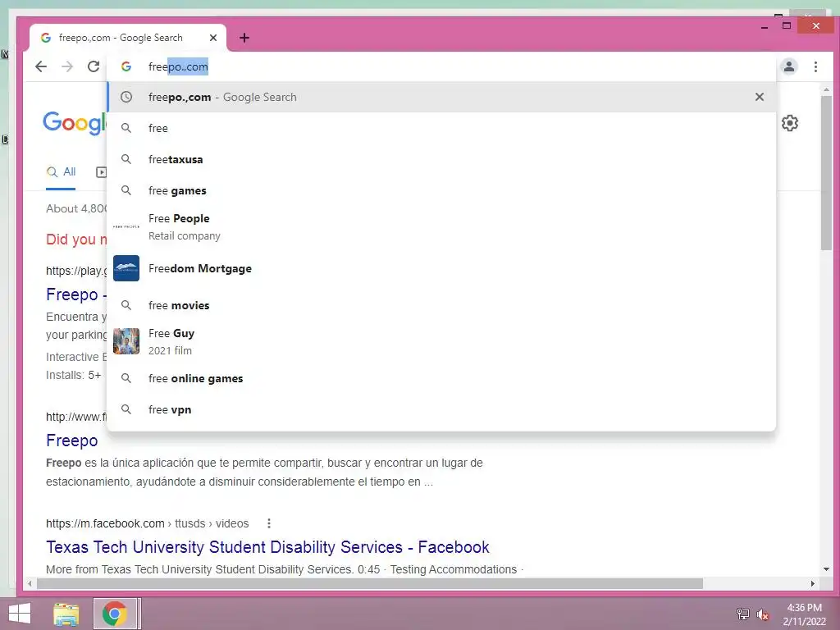Click the Free People logo thumbnail
Screen dimensions: 840x630
126,226
